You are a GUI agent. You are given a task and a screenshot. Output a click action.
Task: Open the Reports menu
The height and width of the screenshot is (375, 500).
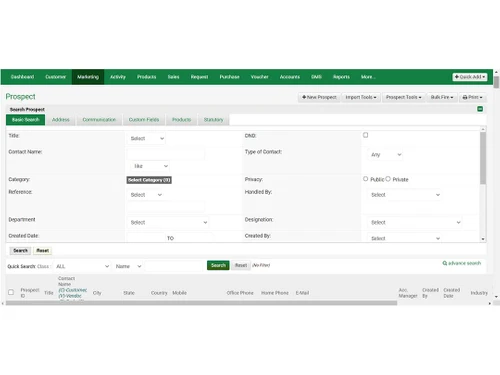click(x=341, y=77)
